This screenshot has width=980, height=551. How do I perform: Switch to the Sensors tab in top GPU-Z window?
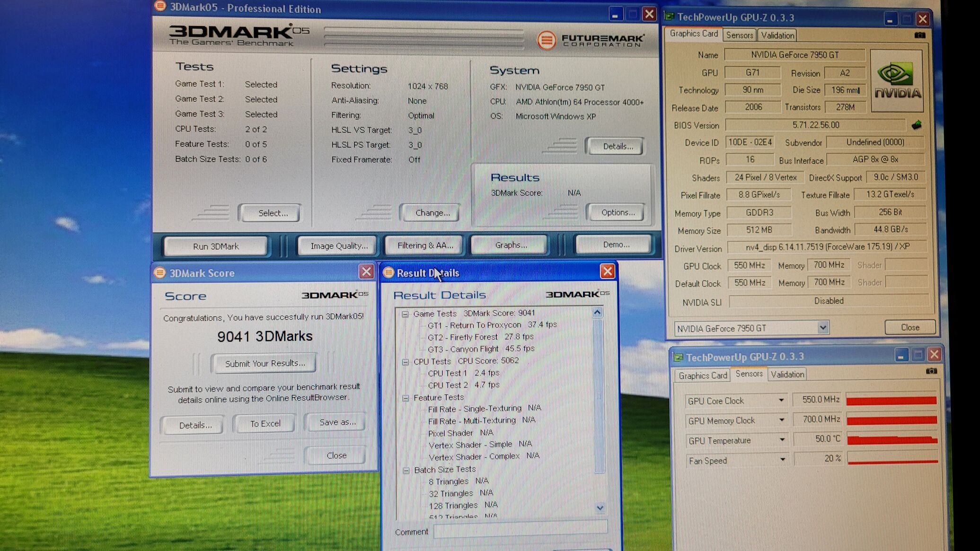coord(739,35)
